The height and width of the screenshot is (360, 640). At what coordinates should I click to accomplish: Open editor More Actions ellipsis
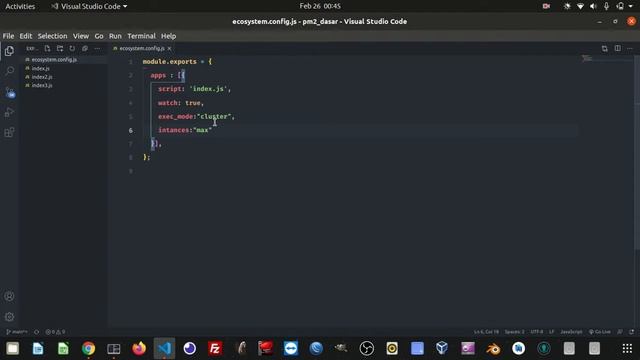pos(630,49)
